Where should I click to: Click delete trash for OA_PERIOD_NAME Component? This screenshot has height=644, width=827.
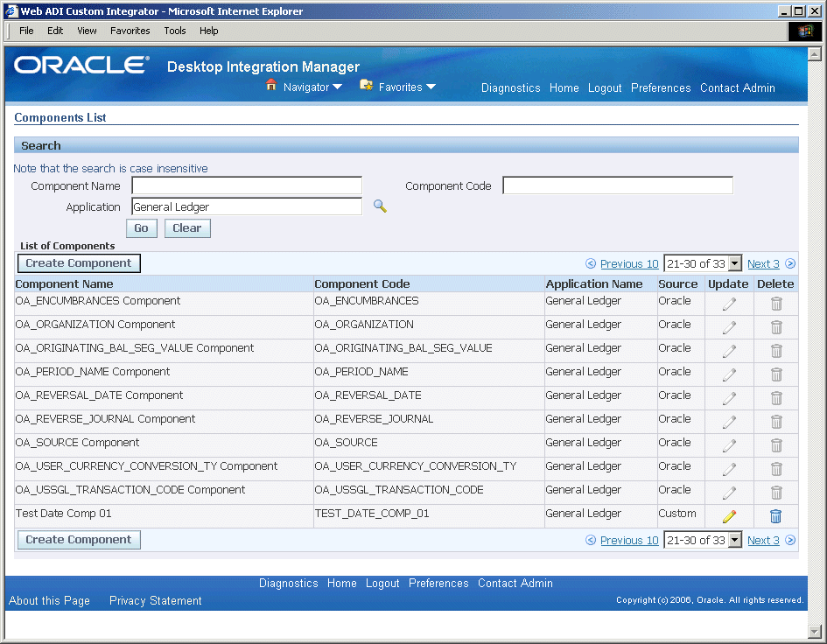click(x=776, y=375)
